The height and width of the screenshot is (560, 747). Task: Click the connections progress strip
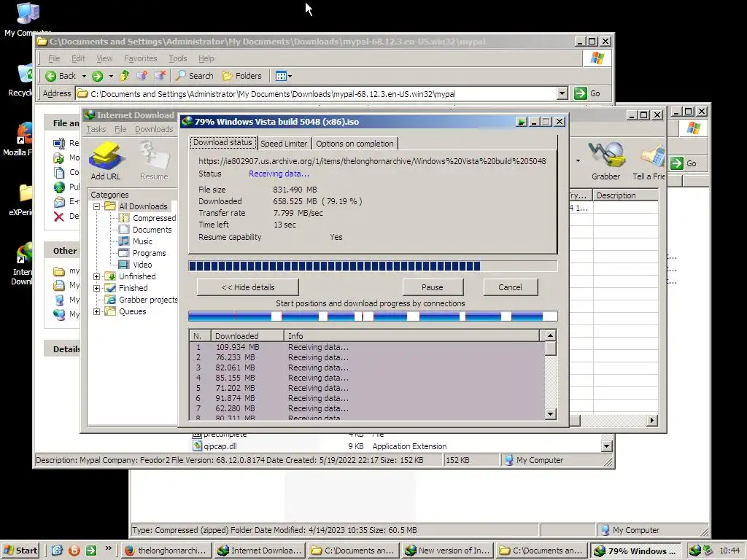(x=373, y=316)
